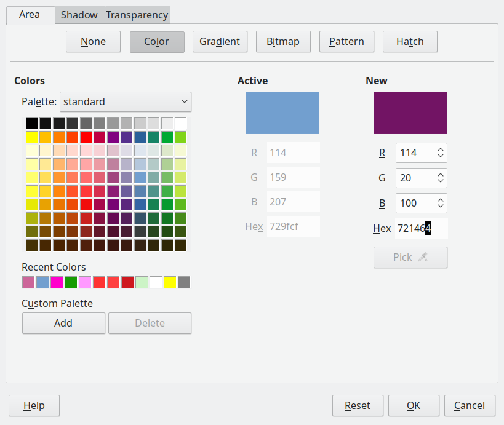The height and width of the screenshot is (425, 504).
Task: Reset the color changes
Action: click(x=358, y=405)
